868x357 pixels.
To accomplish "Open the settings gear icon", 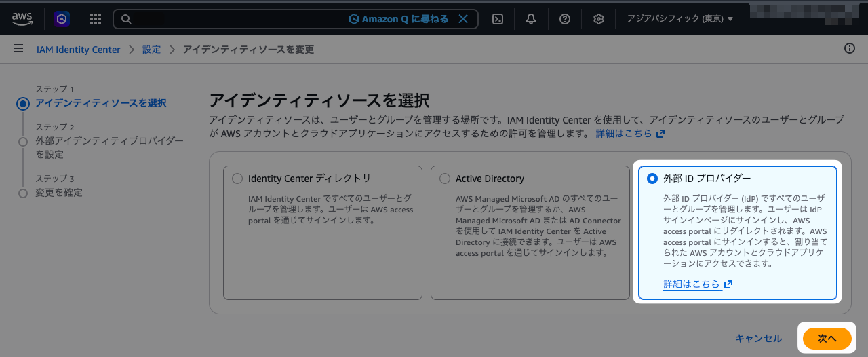I will 599,19.
